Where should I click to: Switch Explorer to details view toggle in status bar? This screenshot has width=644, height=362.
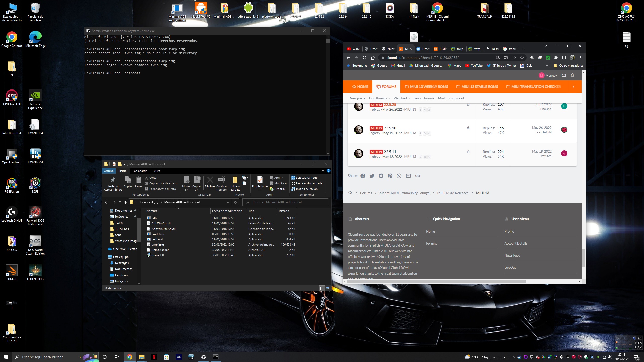coord(321,288)
